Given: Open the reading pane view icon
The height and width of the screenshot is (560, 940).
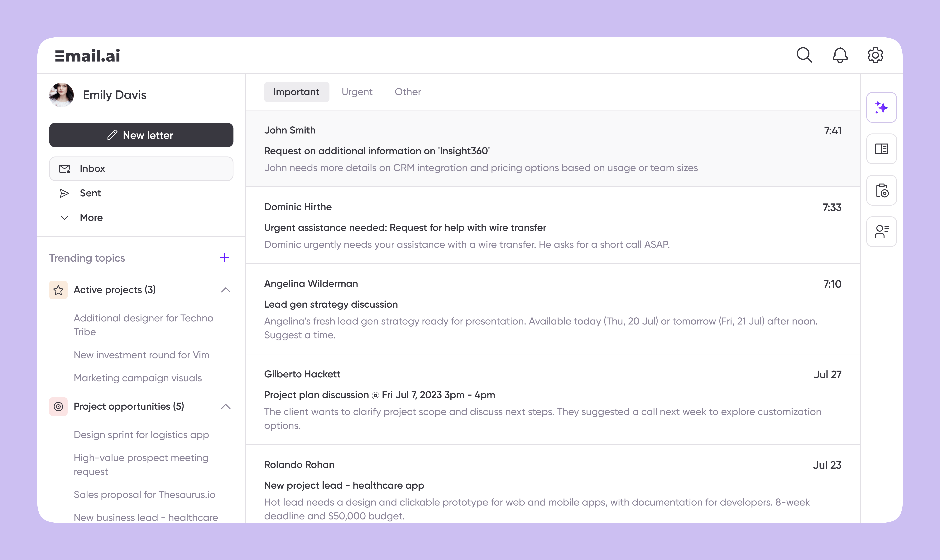Looking at the screenshot, I should (x=881, y=149).
